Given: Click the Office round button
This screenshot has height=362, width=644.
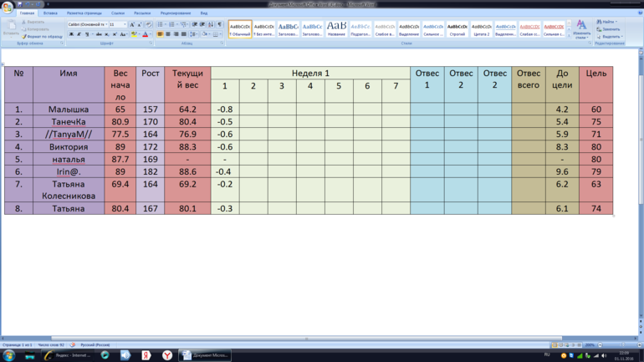Looking at the screenshot, I should [8, 8].
